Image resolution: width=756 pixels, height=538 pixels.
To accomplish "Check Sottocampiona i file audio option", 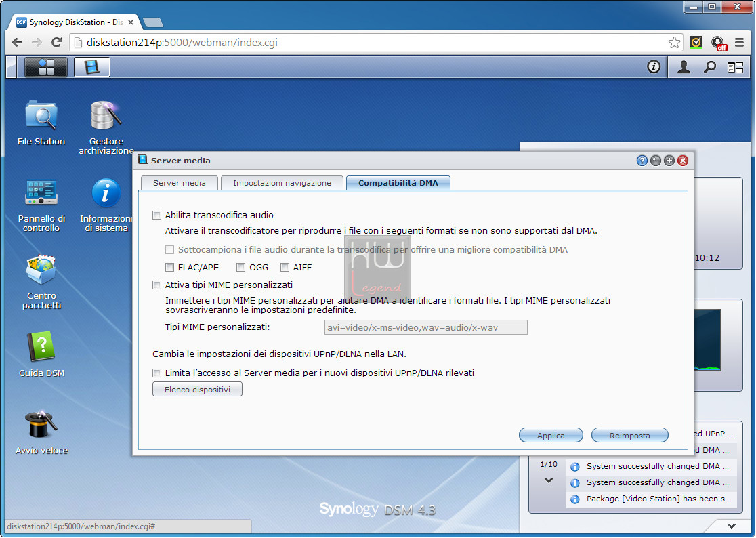I will 170,250.
